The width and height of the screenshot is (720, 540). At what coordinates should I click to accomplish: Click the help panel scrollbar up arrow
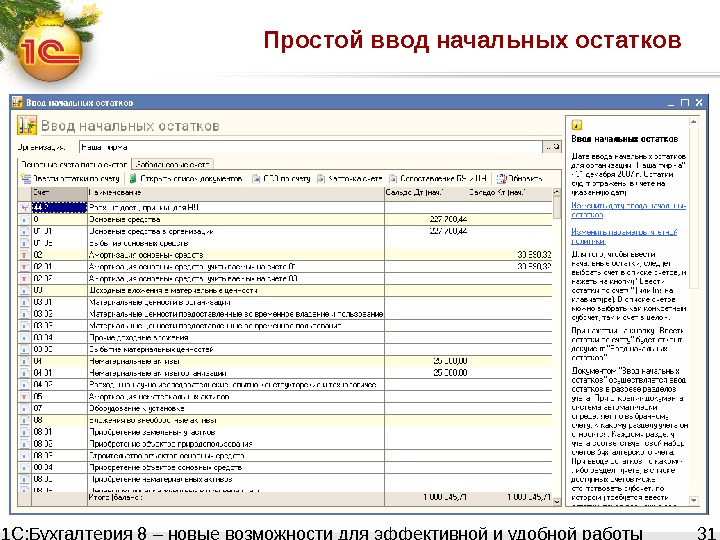(694, 122)
